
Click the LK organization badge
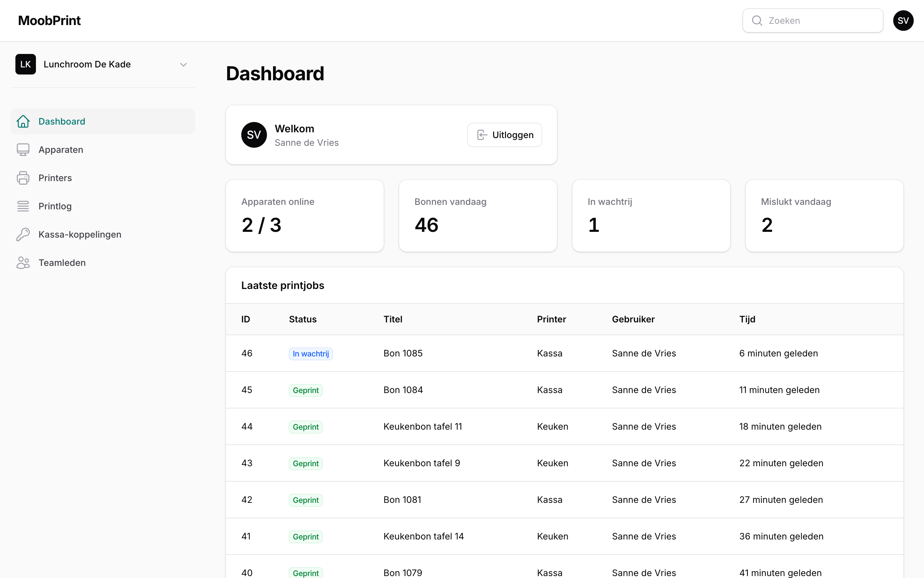pyautogui.click(x=26, y=64)
